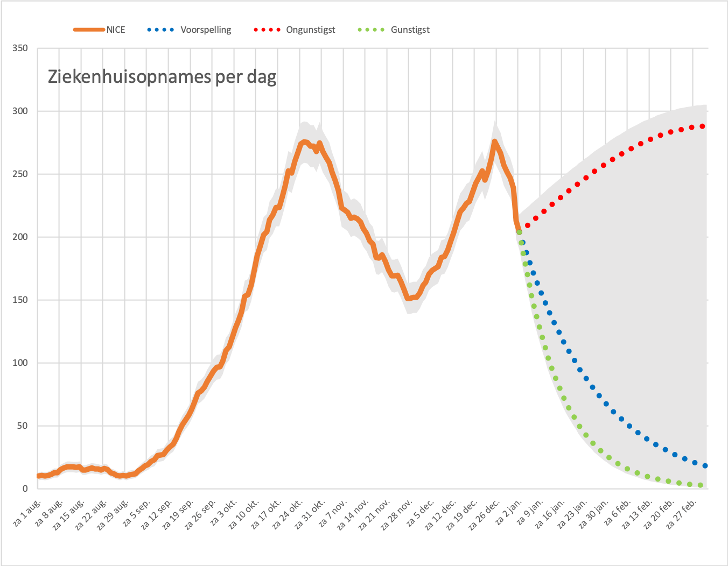This screenshot has width=728, height=566.
Task: Click the blue dotted Voorspelling swatch
Action: point(160,30)
